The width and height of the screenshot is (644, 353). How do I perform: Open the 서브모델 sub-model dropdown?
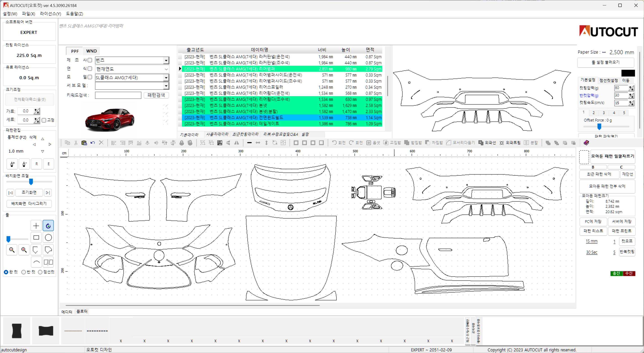(x=166, y=86)
